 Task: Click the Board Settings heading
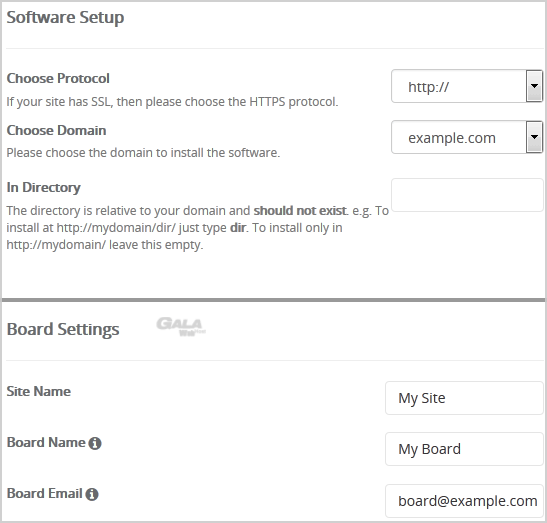[63, 329]
